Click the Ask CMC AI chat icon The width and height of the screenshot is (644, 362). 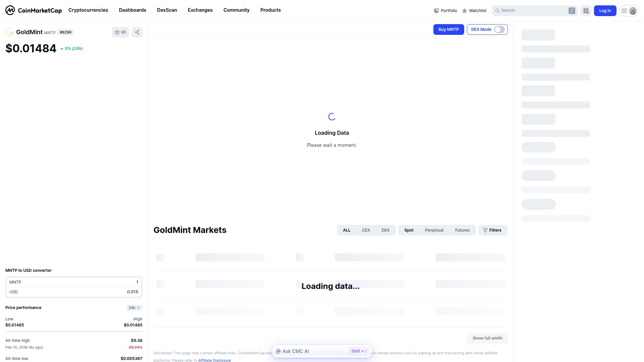coord(278,351)
